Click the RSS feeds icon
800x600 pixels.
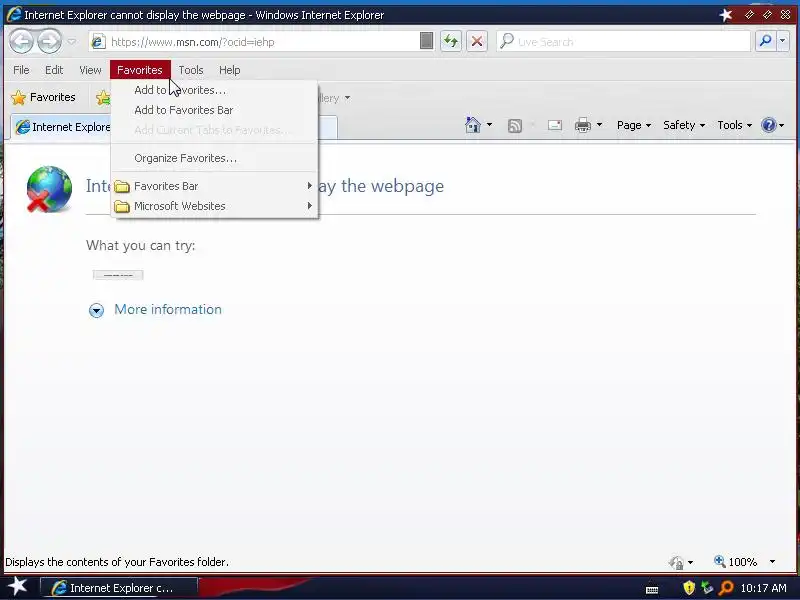pyautogui.click(x=515, y=126)
